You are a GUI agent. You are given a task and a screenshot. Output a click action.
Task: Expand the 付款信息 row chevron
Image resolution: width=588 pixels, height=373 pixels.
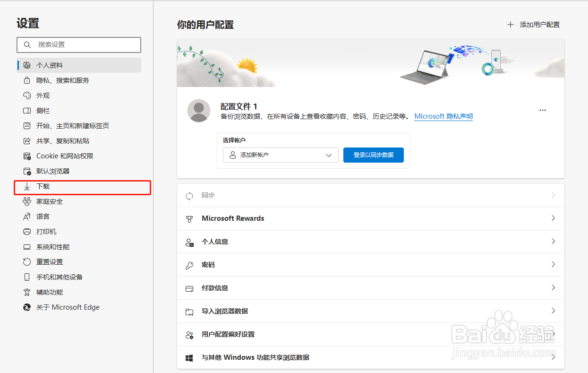(x=553, y=287)
